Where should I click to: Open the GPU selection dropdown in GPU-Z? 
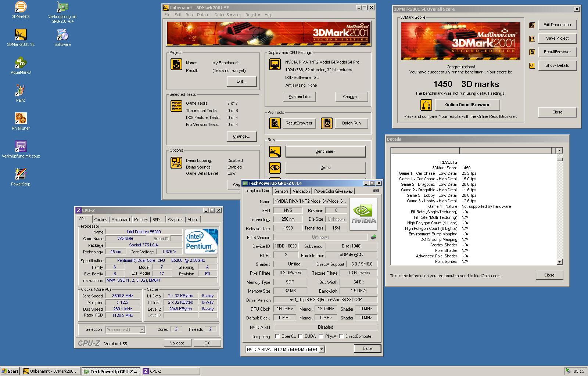pos(322,349)
